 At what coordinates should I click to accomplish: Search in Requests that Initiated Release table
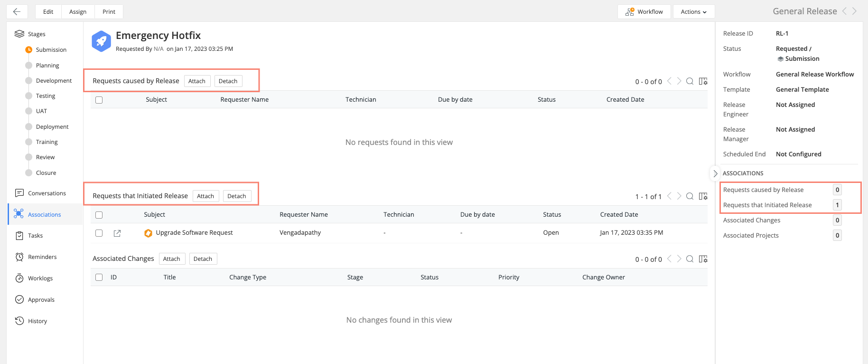pyautogui.click(x=690, y=196)
